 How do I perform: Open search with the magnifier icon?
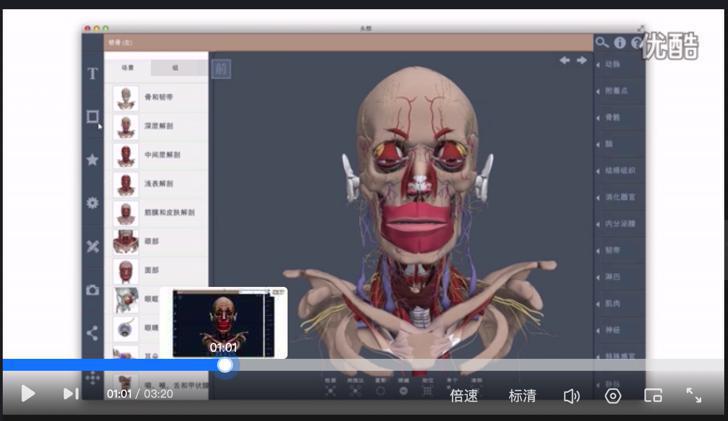pos(602,43)
